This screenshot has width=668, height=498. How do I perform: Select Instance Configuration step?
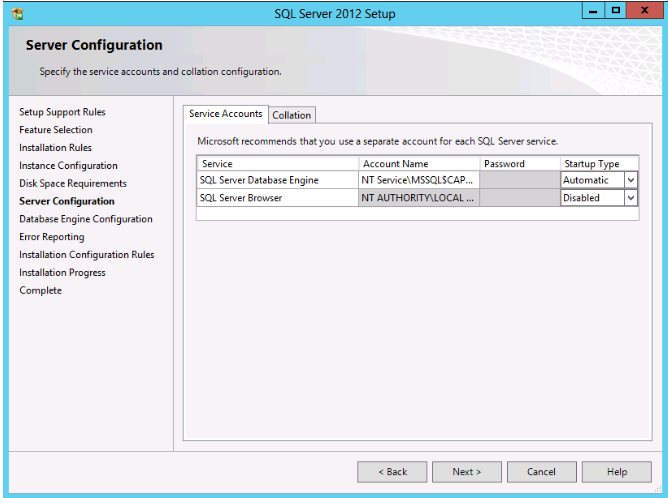[x=68, y=166]
